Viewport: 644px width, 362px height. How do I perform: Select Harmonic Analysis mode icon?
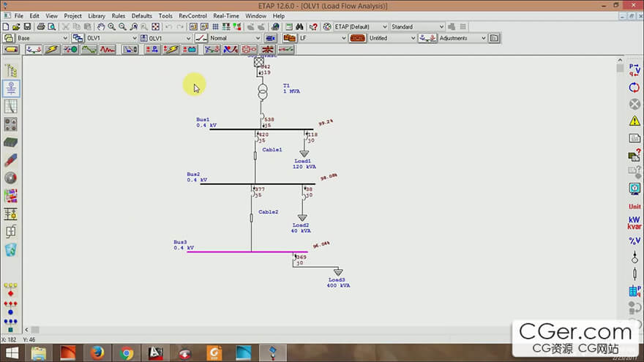point(89,50)
